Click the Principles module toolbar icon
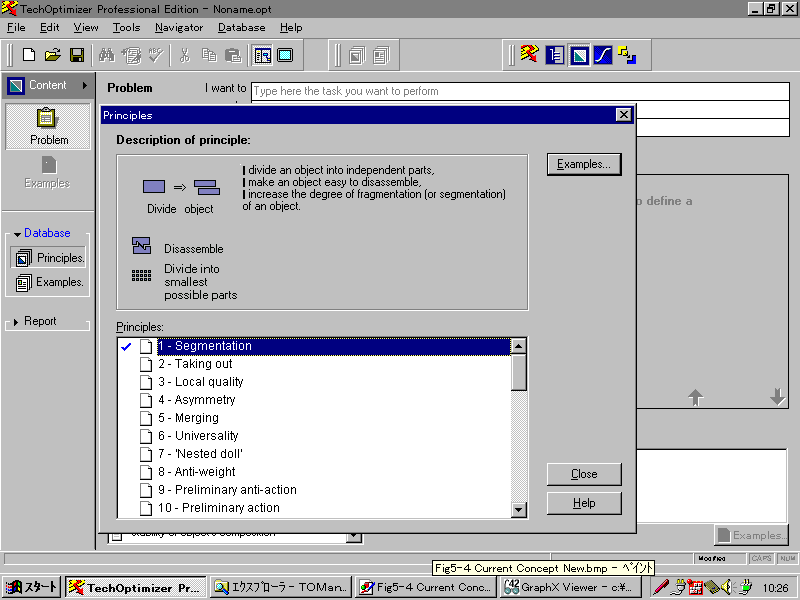 tap(579, 55)
